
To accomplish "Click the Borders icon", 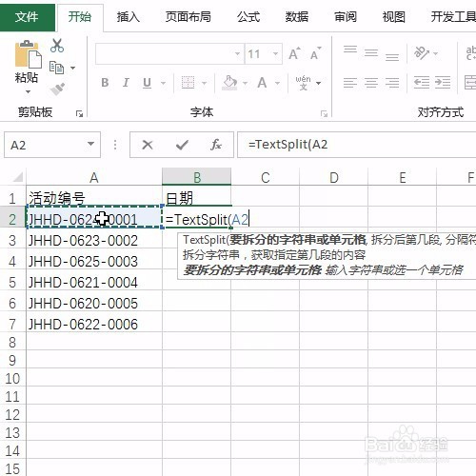I will point(188,83).
